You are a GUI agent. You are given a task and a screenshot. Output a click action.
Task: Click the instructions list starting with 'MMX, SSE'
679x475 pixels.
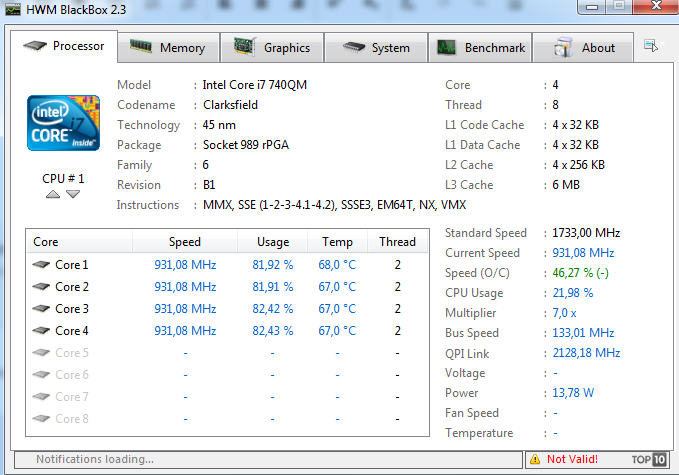(x=334, y=205)
